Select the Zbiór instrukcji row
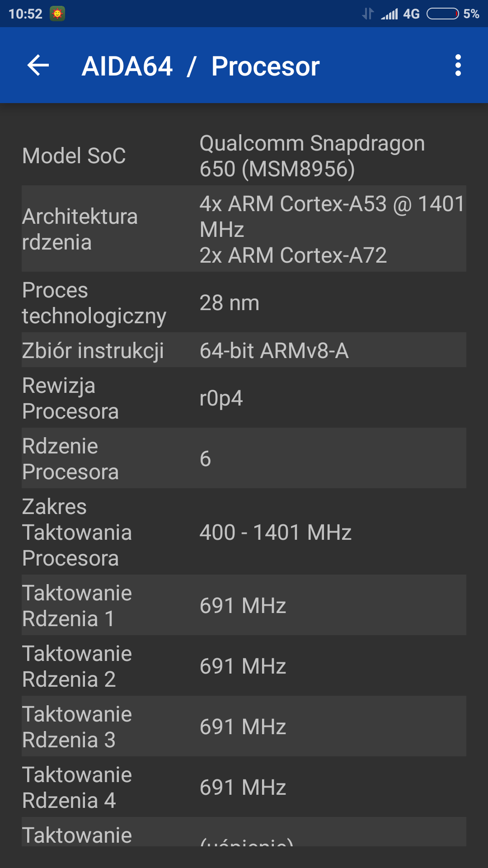Viewport: 488px width, 868px height. point(244,350)
